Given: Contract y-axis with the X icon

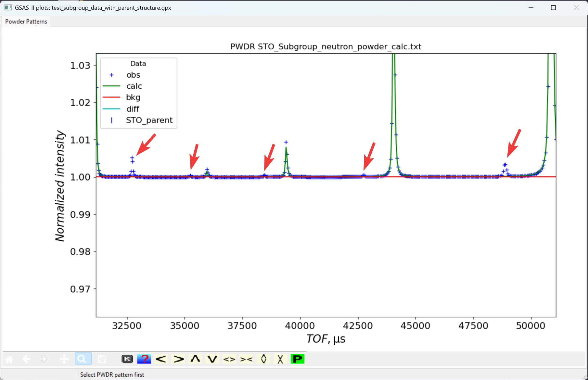Looking at the screenshot, I should (x=280, y=359).
